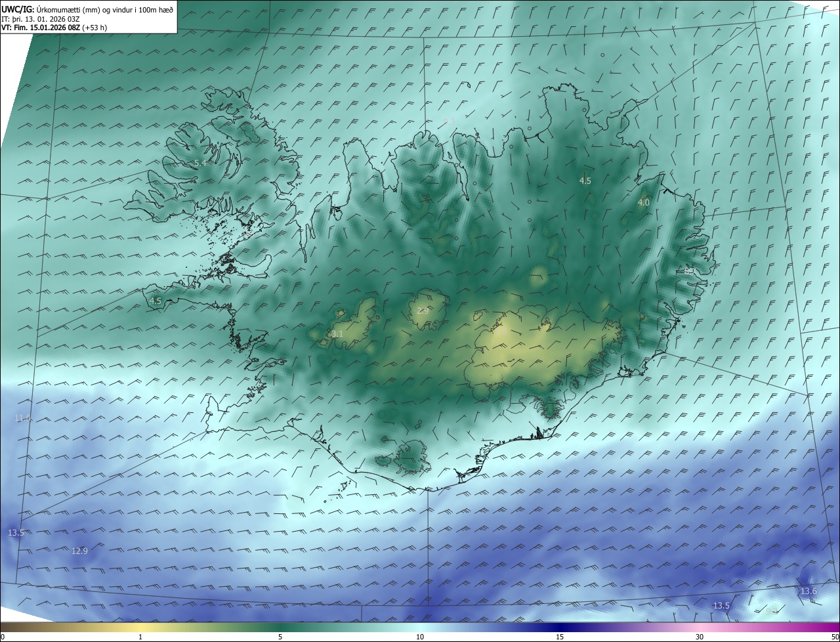Click the '0' tick on the color scale
This screenshot has width=840, height=642.
(x=3, y=637)
